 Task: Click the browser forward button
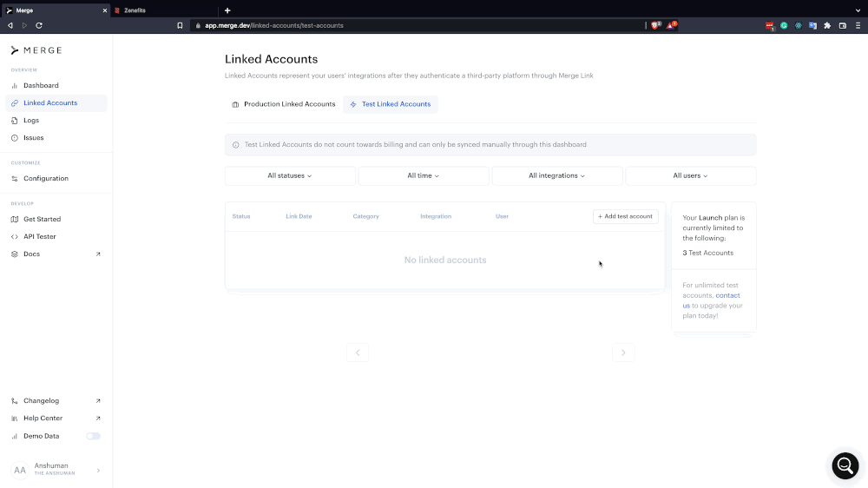point(24,25)
